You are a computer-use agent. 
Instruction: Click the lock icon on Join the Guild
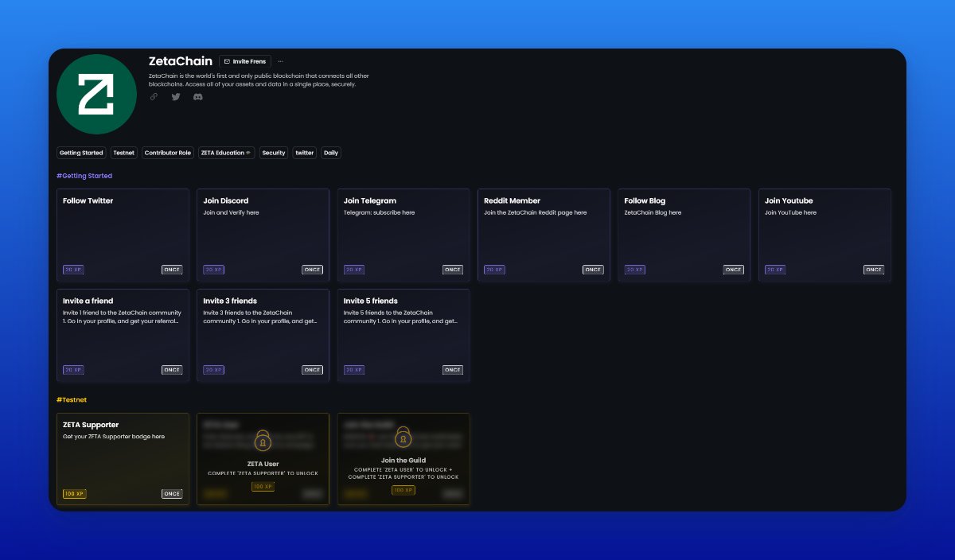pos(403,437)
